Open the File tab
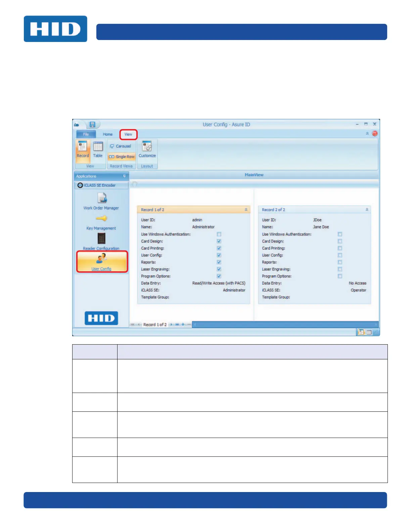 [86, 134]
